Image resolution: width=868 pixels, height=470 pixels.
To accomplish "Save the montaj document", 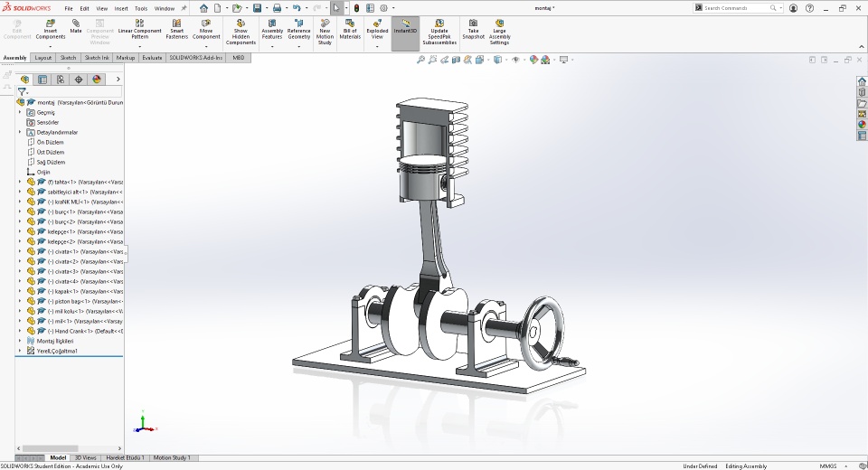I will [x=257, y=8].
